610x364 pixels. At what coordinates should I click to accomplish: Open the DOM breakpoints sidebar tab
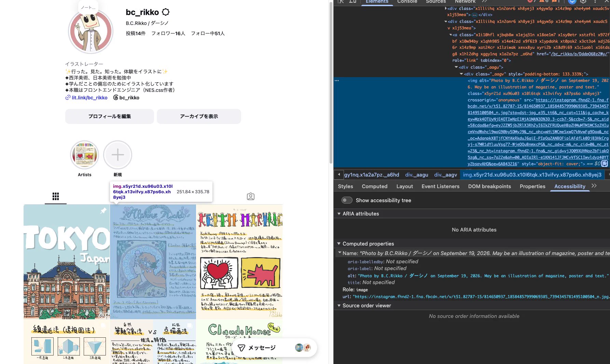click(x=489, y=186)
